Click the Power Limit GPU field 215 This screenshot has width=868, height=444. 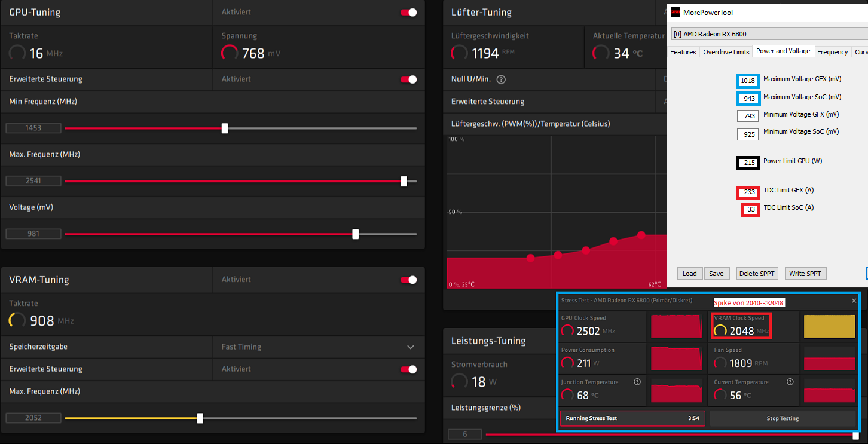click(x=750, y=163)
